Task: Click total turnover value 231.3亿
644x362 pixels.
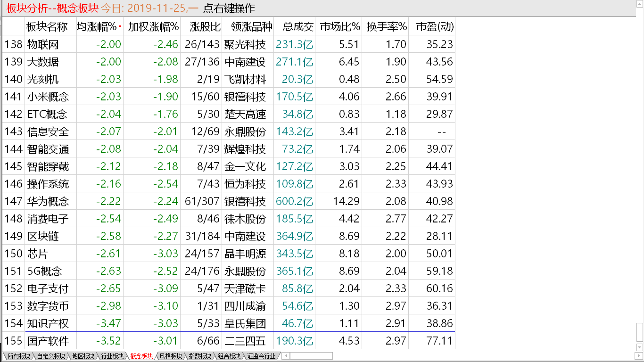Action: (x=295, y=44)
